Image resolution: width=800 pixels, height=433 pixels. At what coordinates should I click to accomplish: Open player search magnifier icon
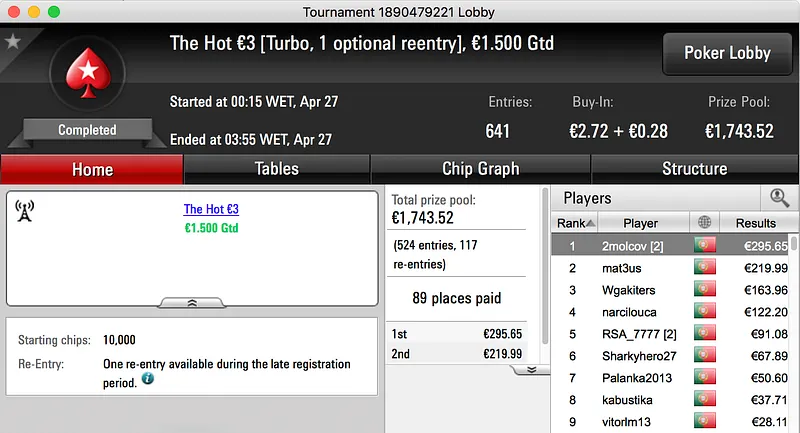click(779, 198)
